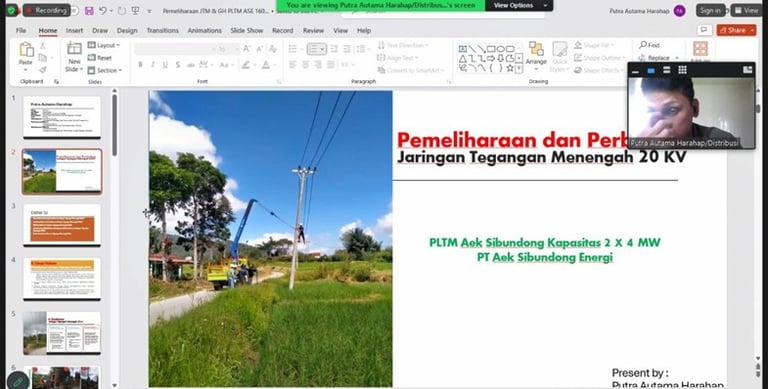Switch Zoom video panel to strip view icon
The height and width of the screenshot is (389, 768).
667,71
